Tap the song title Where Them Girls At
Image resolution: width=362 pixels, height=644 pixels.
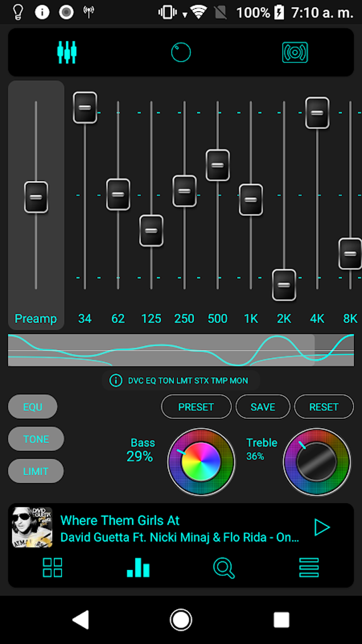[120, 520]
